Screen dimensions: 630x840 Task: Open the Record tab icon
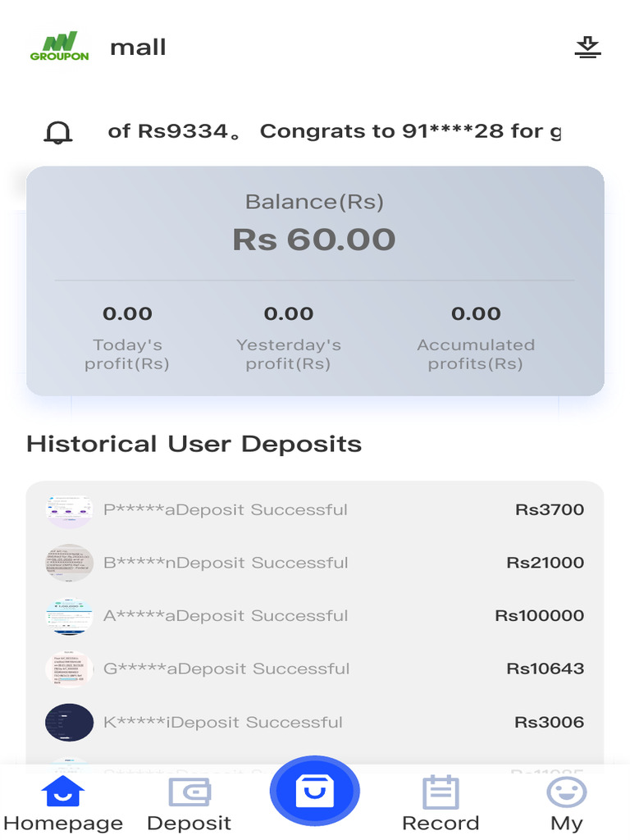pos(441,793)
